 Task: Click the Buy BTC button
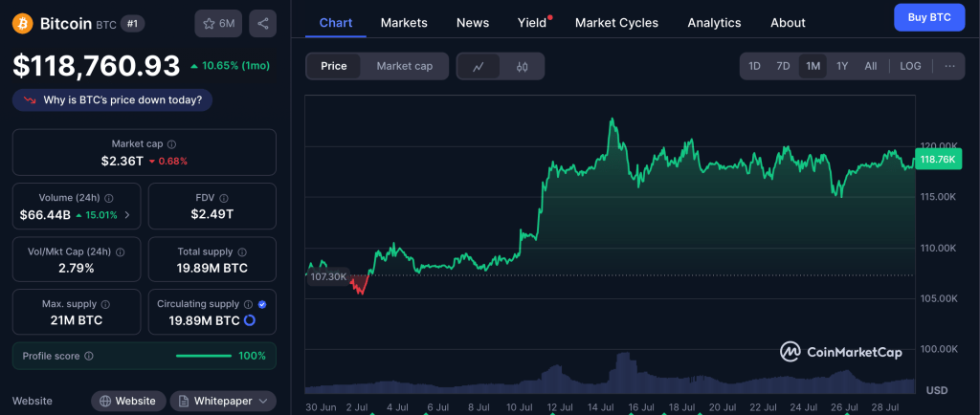(x=929, y=17)
